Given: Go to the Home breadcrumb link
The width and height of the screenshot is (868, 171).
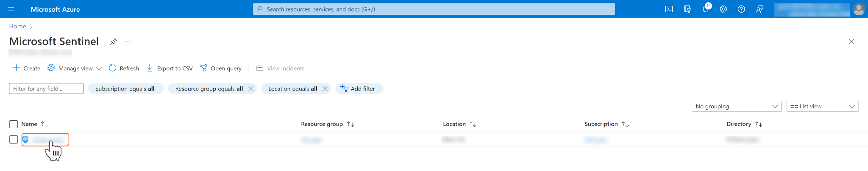Looking at the screenshot, I should pyautogui.click(x=17, y=26).
